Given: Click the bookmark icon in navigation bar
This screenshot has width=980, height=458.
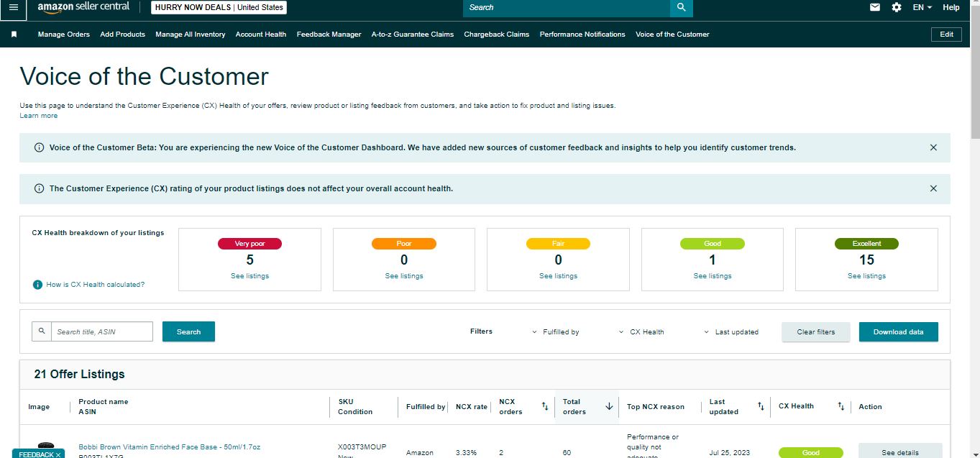Looking at the screenshot, I should click(14, 35).
